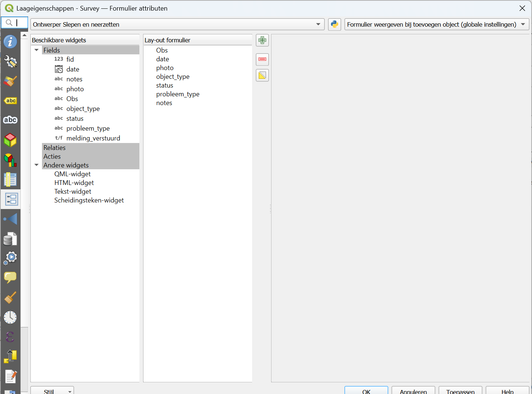Open the Joins page in the sidebar
The width and height of the screenshot is (532, 394).
click(10, 219)
